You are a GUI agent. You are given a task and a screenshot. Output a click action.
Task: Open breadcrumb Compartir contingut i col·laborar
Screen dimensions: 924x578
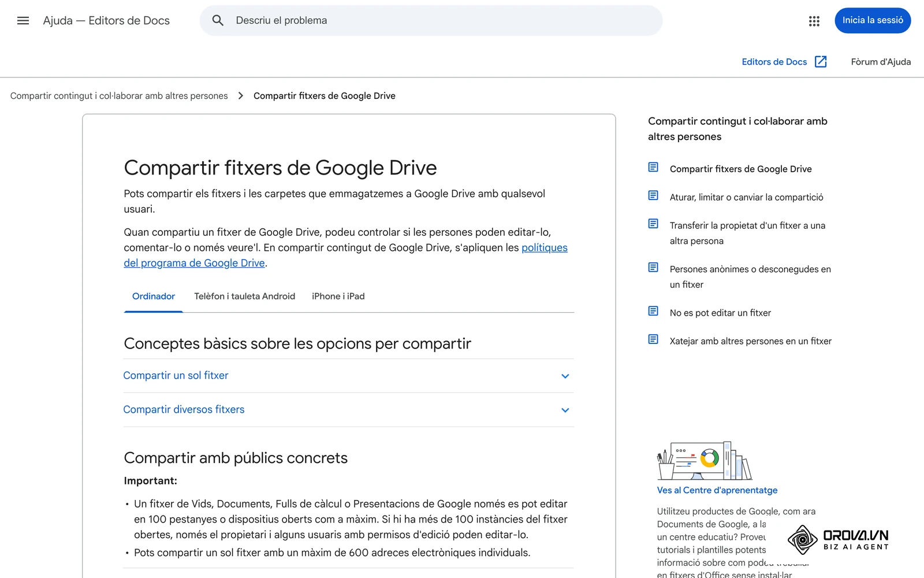pyautogui.click(x=119, y=96)
